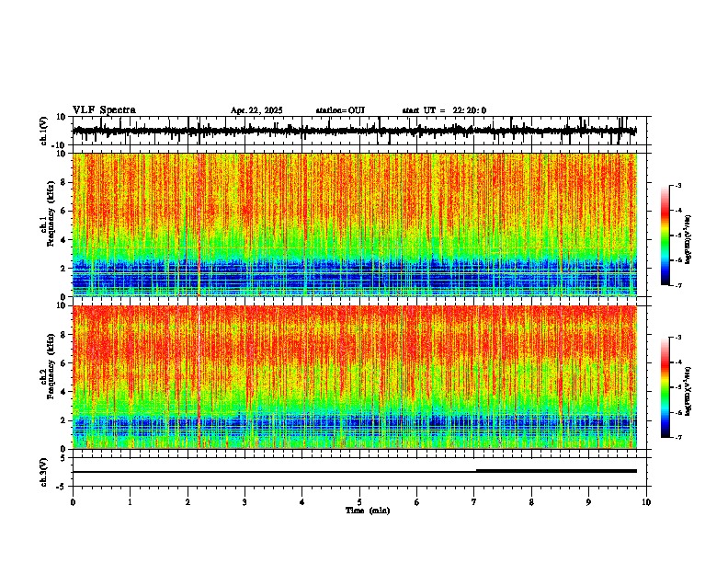Image resolution: width=728 pixels, height=563 pixels.
Task: Click the time axis tick label "3"
Action: 245,502
